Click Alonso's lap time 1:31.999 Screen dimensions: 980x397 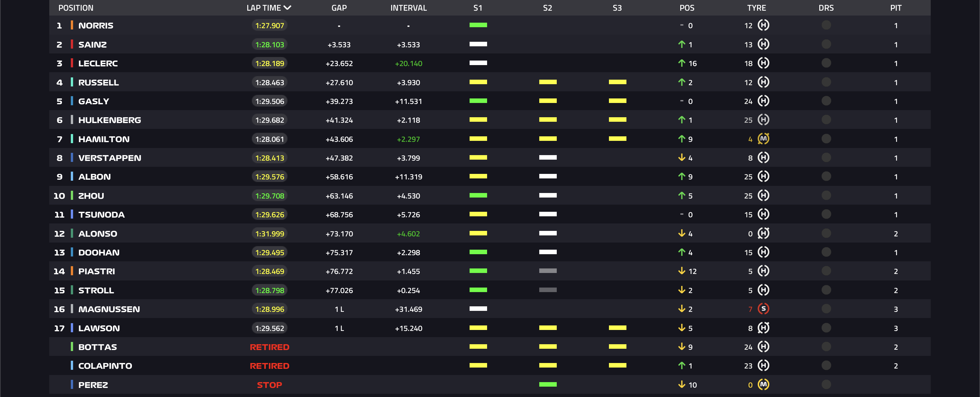269,233
